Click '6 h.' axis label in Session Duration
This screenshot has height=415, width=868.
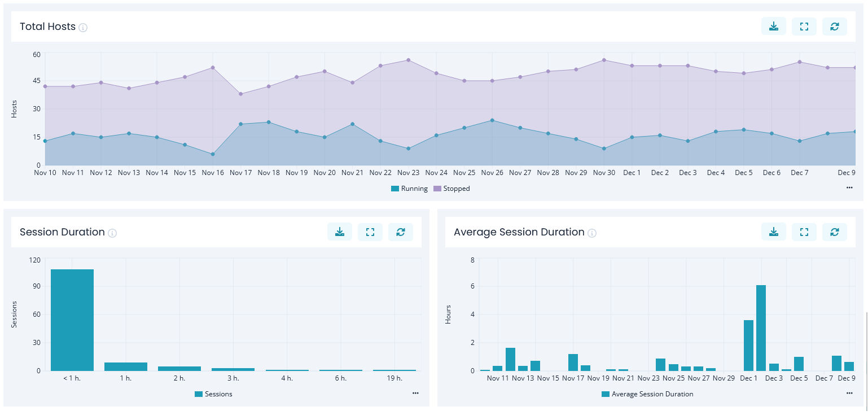coord(341,378)
